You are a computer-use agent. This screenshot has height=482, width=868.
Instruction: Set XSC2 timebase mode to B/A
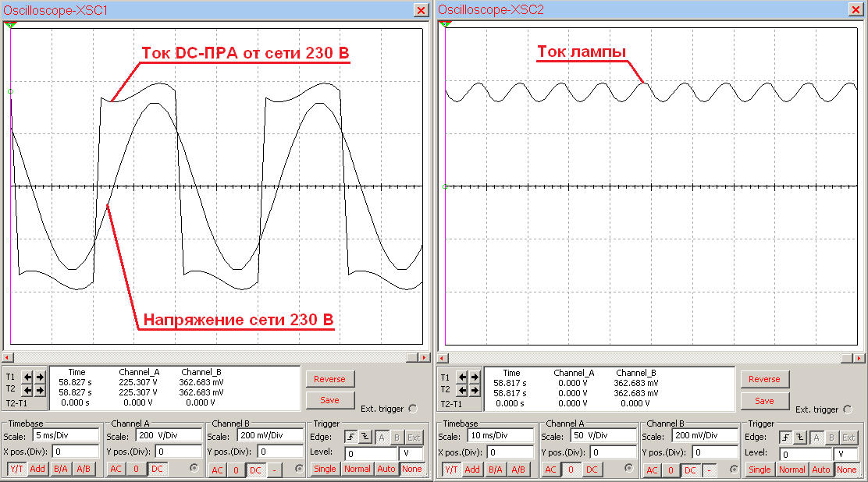(x=495, y=469)
